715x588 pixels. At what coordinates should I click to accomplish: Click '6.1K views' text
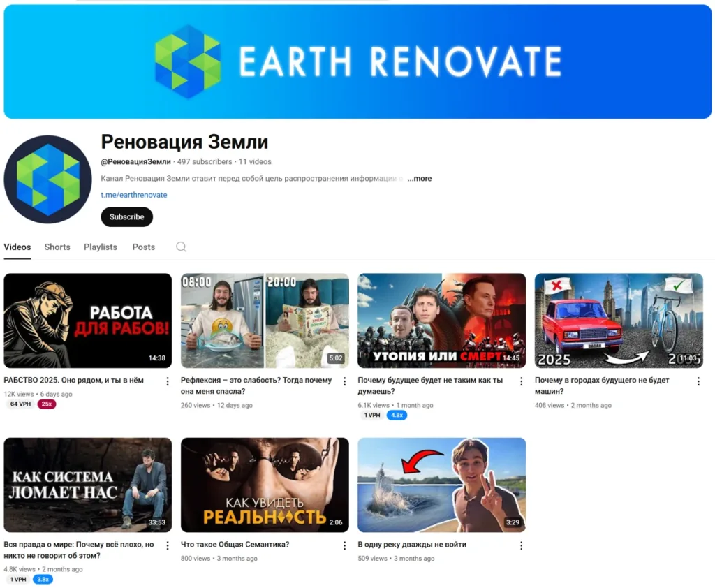[374, 405]
